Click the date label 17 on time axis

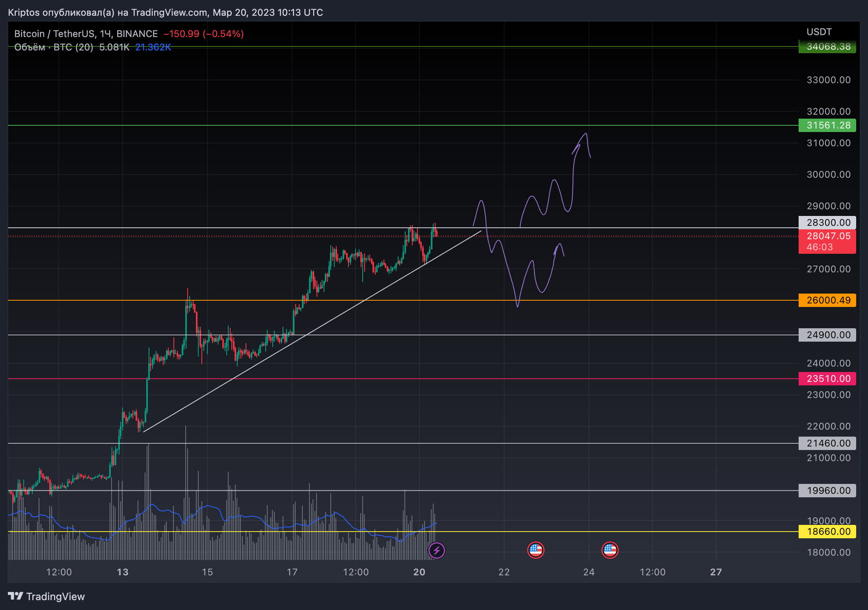click(x=292, y=572)
